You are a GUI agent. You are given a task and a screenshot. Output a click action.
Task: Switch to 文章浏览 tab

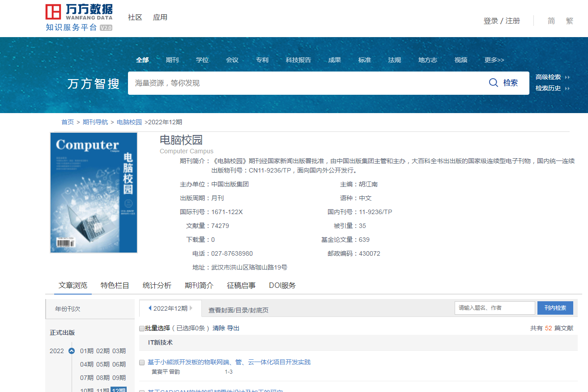point(73,285)
